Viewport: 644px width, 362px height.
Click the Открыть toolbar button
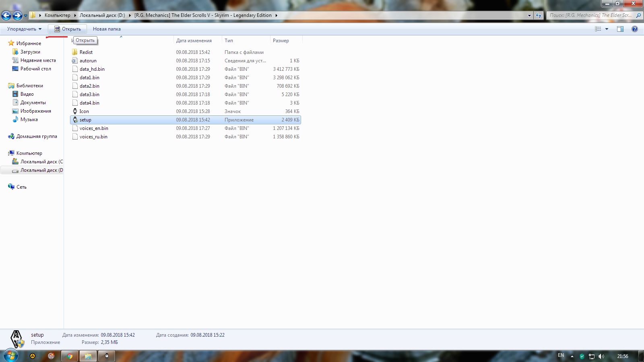pos(67,29)
